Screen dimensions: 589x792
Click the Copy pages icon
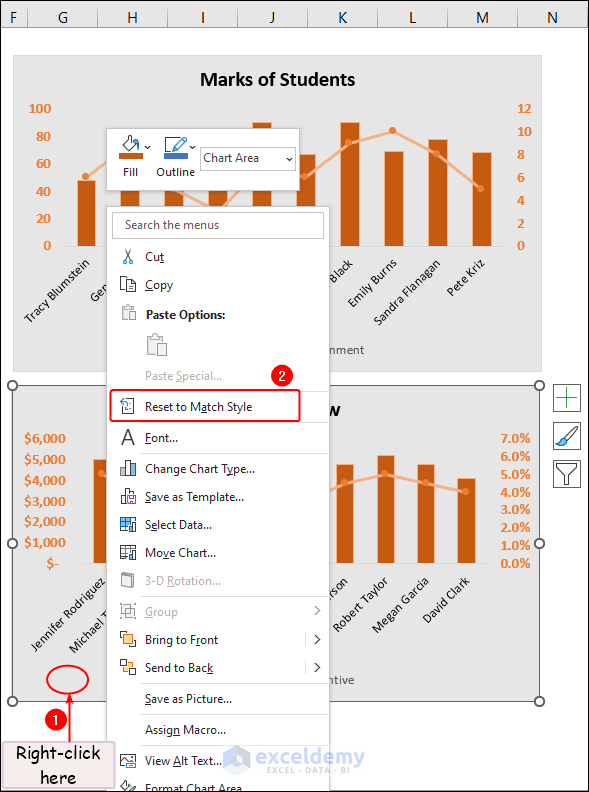128,284
